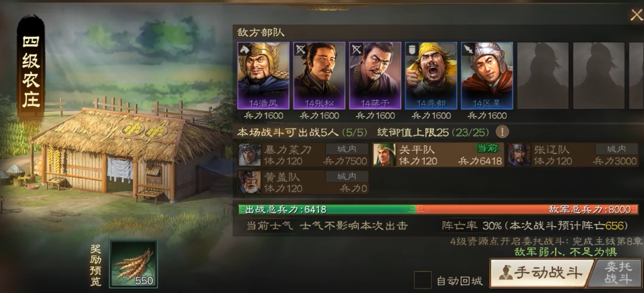The width and height of the screenshot is (644, 293).
Task: Click the troop strength comparison bar
Action: (x=438, y=209)
